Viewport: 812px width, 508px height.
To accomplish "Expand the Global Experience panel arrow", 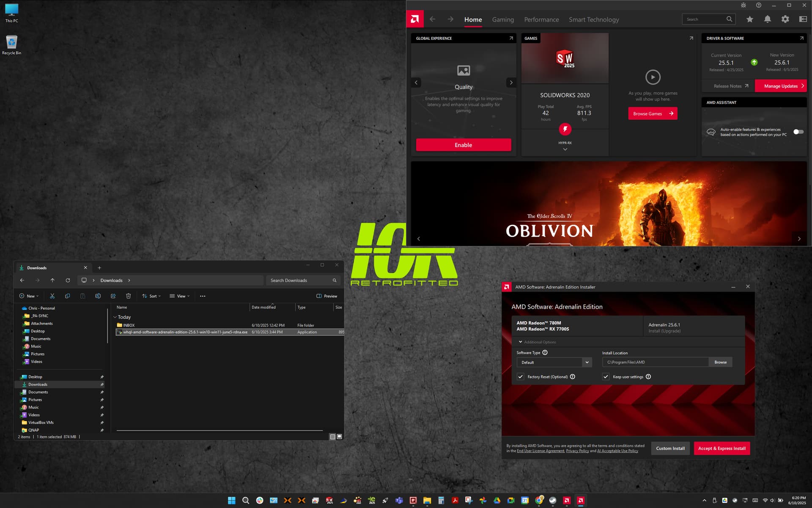I will tap(511, 38).
